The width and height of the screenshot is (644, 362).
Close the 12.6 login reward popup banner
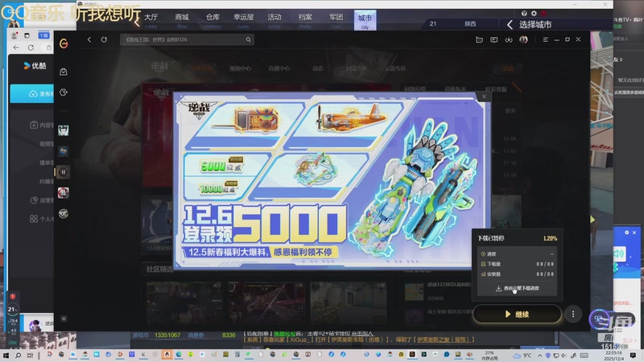(484, 97)
